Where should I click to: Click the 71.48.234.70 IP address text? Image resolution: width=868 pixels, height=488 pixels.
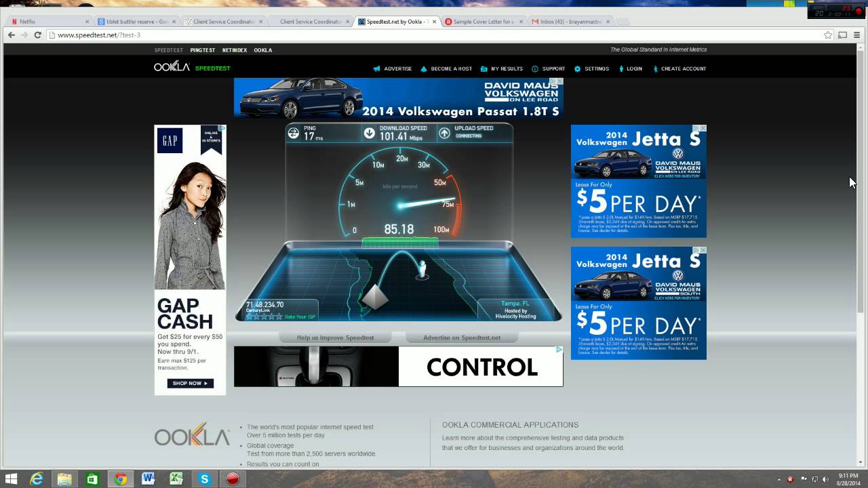click(264, 304)
